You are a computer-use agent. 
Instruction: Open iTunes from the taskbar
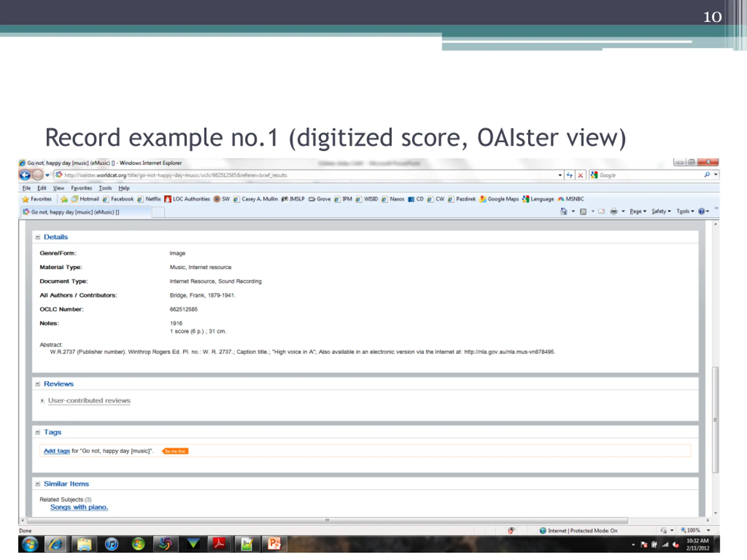pos(111,544)
